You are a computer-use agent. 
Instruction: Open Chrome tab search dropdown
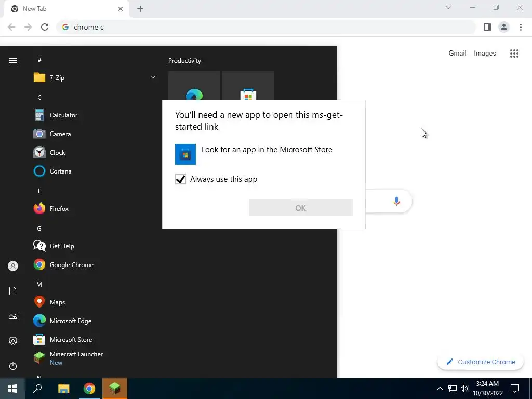(x=448, y=7)
